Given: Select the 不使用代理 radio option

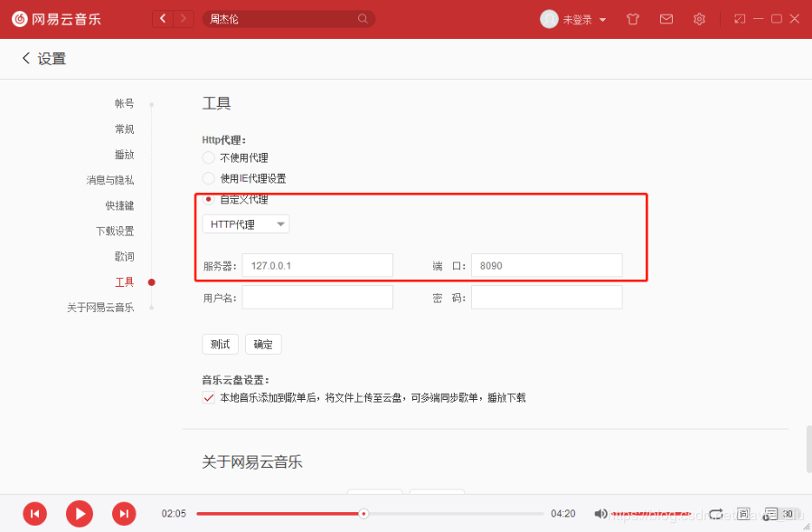Looking at the screenshot, I should point(208,157).
